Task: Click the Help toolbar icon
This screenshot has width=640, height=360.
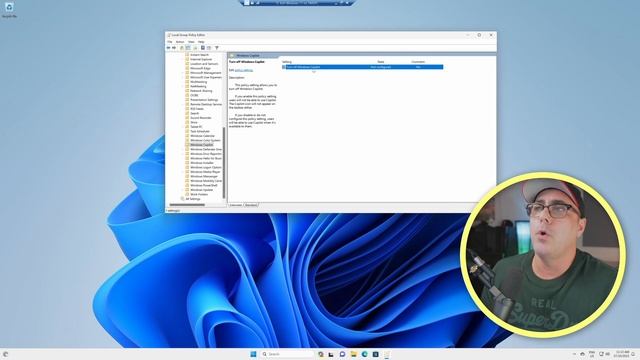Action: click(x=202, y=48)
